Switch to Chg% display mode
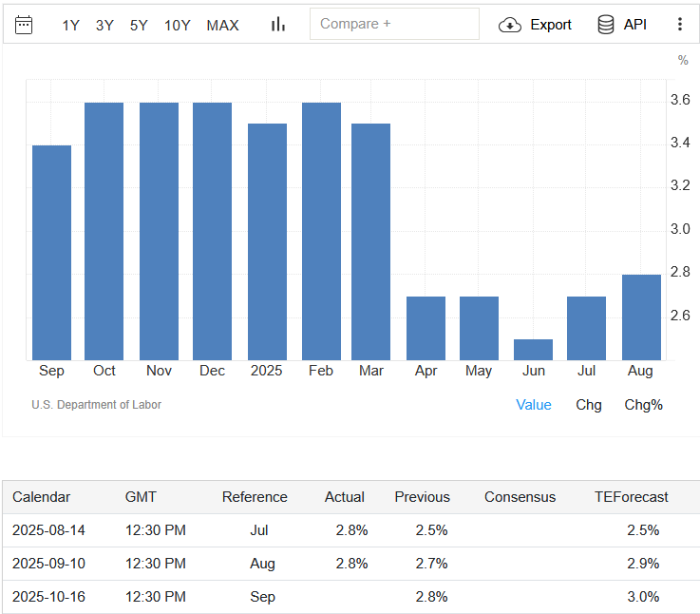The height and width of the screenshot is (614, 700). tap(643, 405)
